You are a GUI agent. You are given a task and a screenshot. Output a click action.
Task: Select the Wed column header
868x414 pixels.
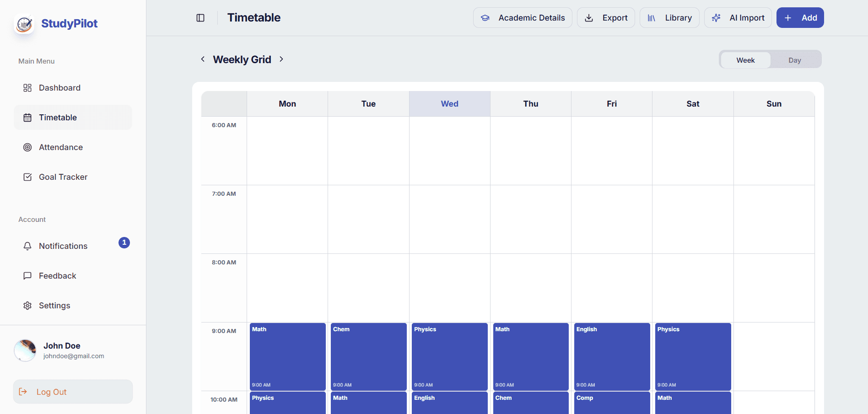[449, 103]
